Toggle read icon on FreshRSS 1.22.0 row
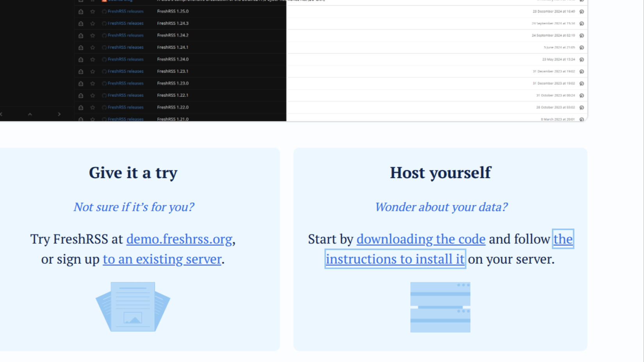 81,108
